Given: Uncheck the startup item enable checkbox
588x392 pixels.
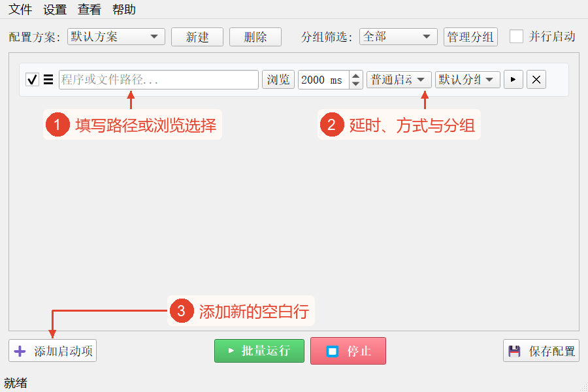Looking at the screenshot, I should coord(32,80).
